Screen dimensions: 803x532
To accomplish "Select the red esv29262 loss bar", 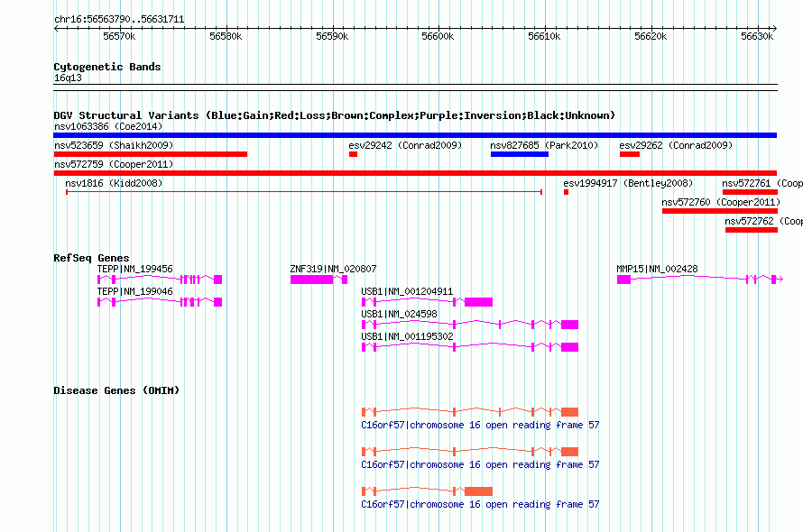I will click(630, 154).
